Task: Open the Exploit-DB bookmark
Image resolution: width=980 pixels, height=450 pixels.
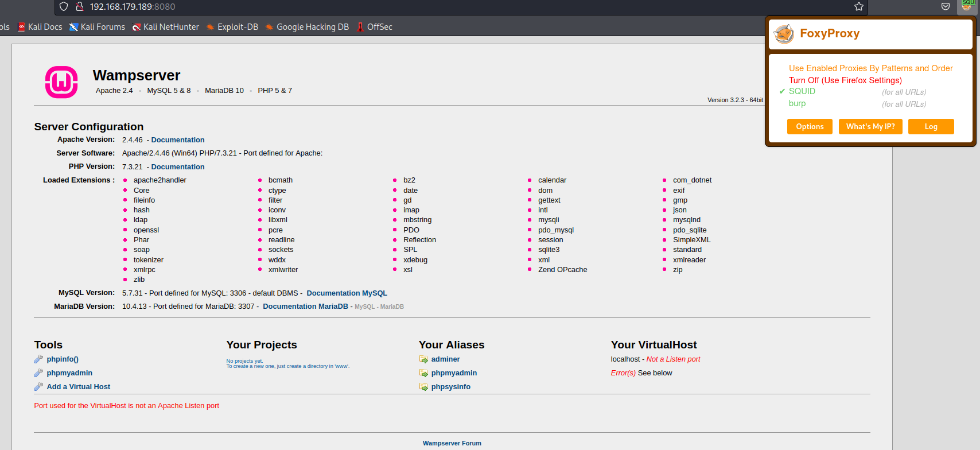Action: coord(232,27)
